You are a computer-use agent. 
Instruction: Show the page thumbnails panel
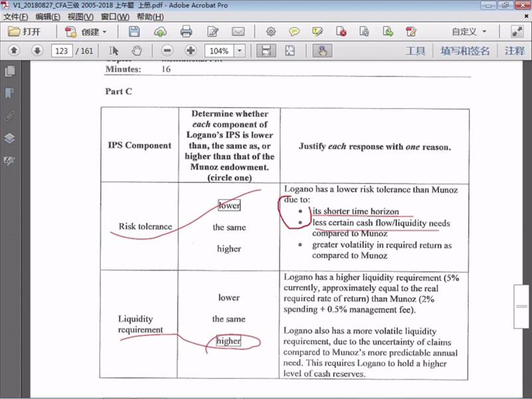[10, 71]
